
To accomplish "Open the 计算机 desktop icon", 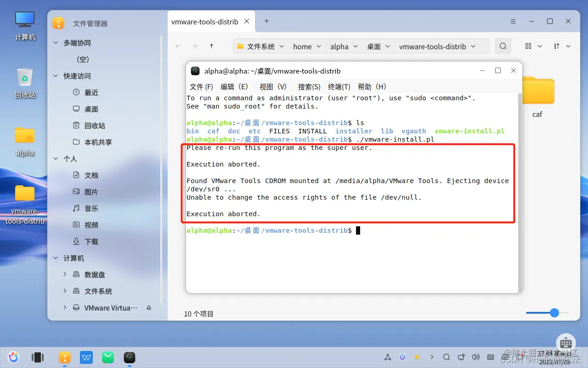I will point(25,26).
